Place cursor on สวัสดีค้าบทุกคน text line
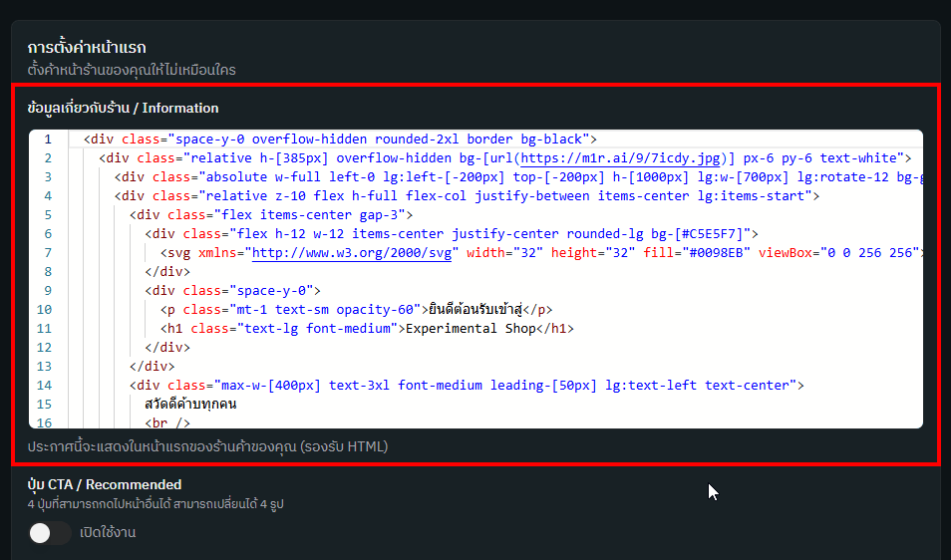The height and width of the screenshot is (560, 951). coord(190,404)
